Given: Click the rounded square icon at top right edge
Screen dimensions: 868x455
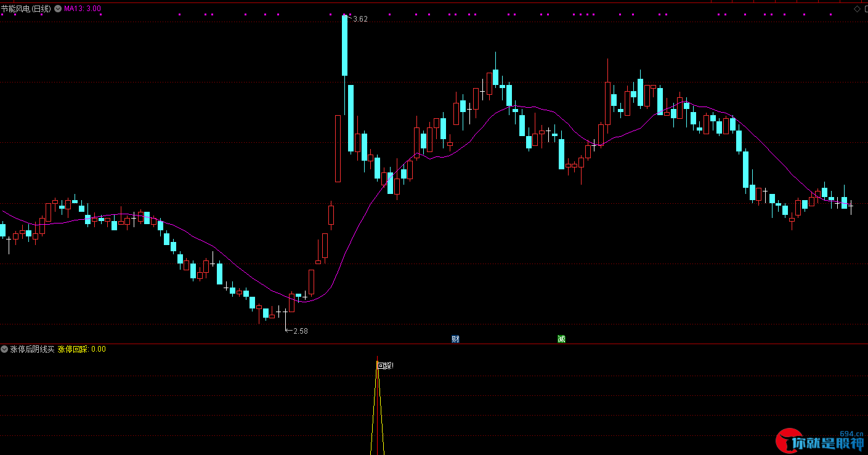Looking at the screenshot, I should (x=865, y=9).
